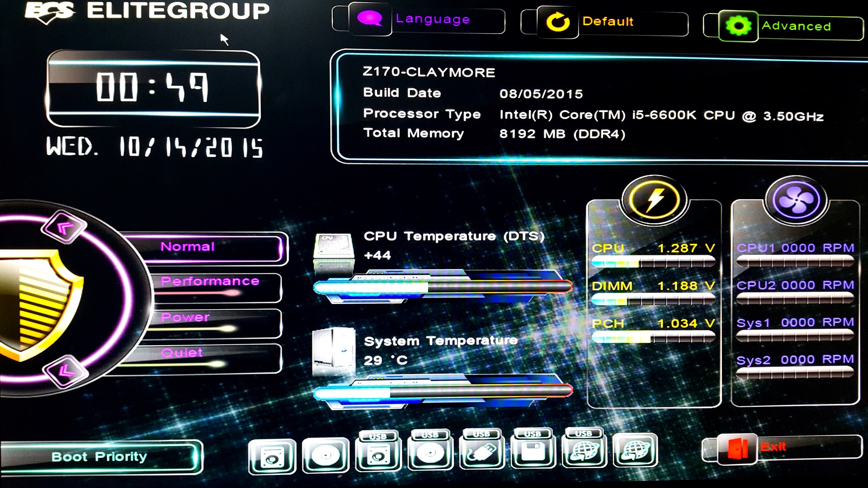Click the PCH voltage level bar
The height and width of the screenshot is (488, 868).
click(x=653, y=337)
